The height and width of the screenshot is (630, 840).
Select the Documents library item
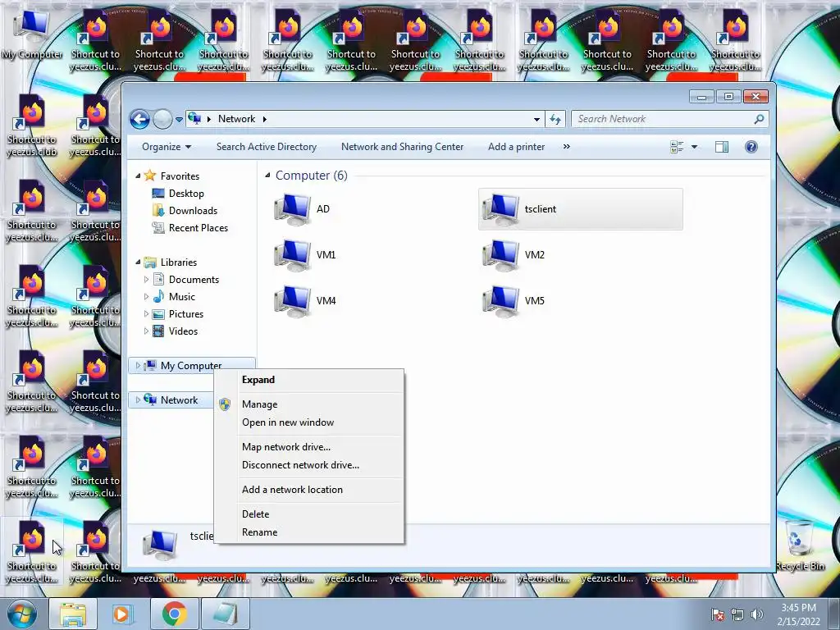pyautogui.click(x=194, y=279)
